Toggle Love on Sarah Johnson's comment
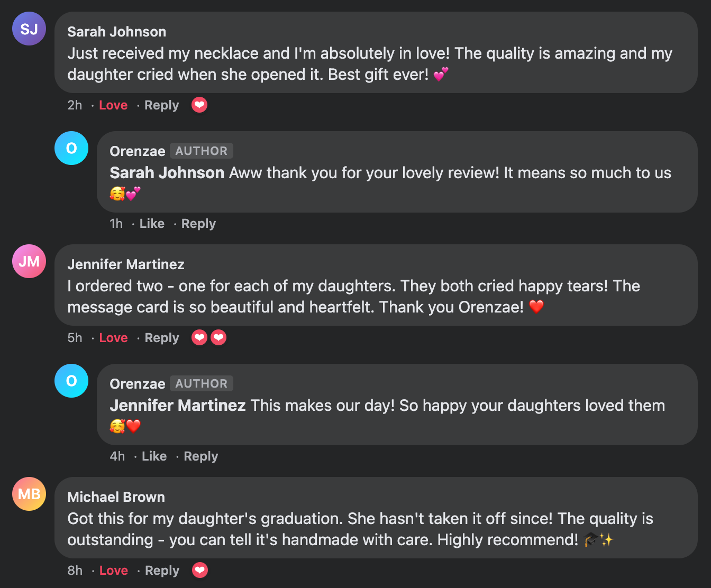 pos(113,105)
